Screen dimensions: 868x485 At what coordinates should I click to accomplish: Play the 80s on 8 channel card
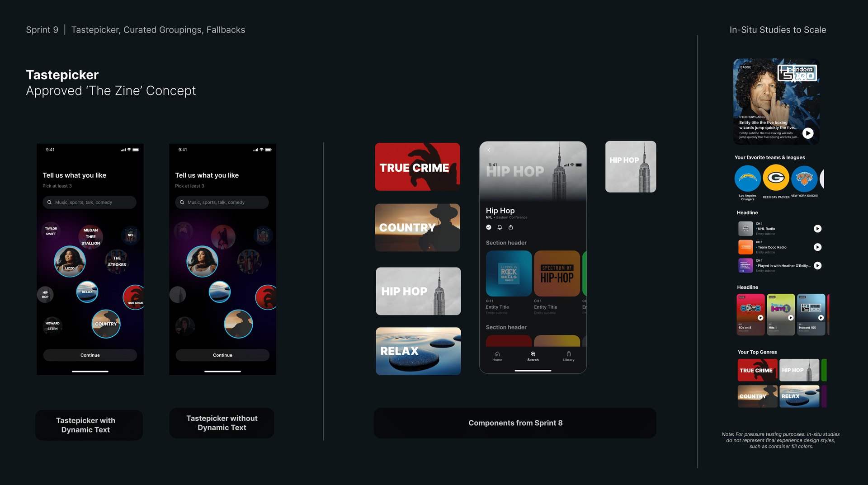click(x=760, y=318)
